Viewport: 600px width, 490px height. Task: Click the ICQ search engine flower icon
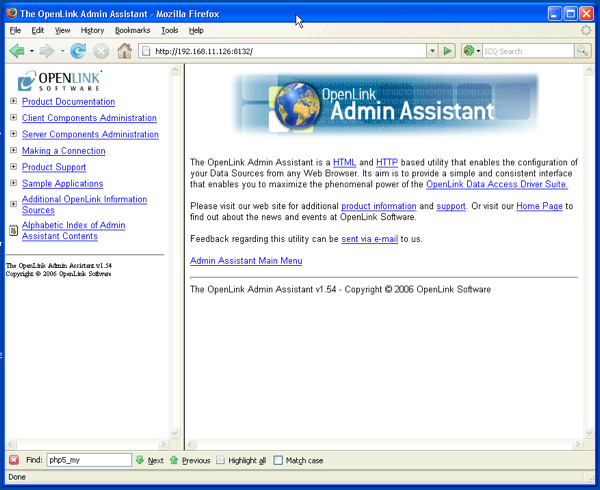pos(469,50)
